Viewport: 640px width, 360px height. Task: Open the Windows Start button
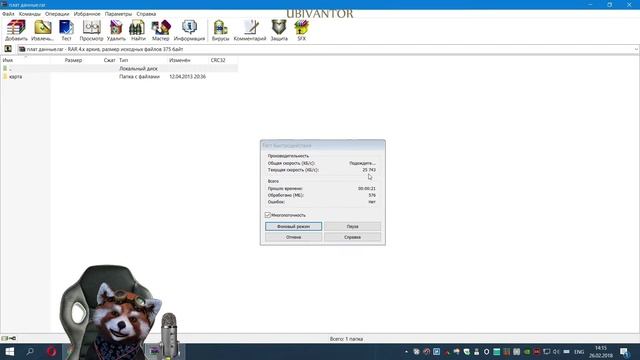pyautogui.click(x=9, y=352)
